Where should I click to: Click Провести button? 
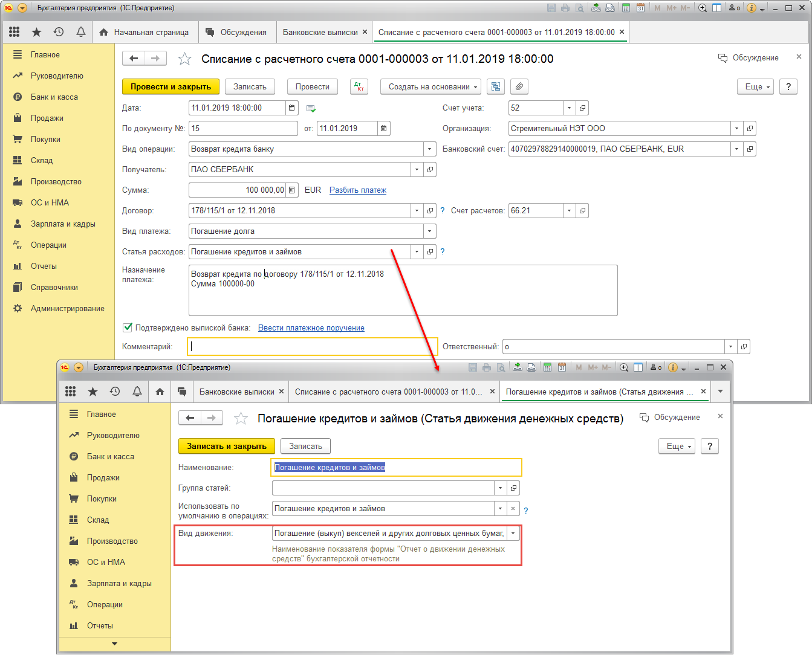click(x=313, y=87)
